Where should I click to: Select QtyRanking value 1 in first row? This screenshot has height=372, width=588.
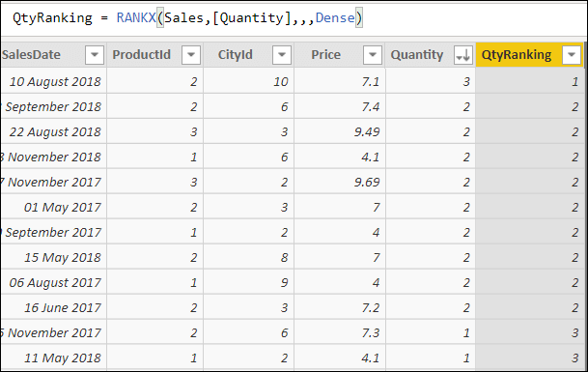point(530,81)
